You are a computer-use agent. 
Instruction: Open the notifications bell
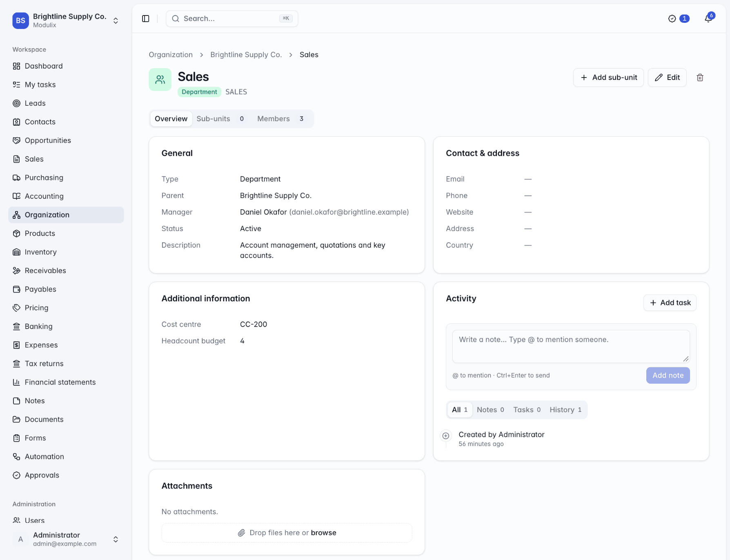(x=708, y=18)
